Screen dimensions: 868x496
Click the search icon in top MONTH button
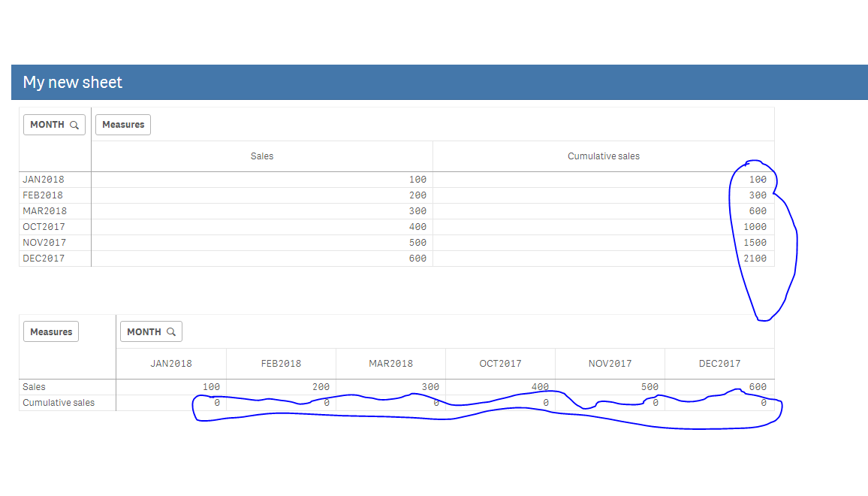[74, 126]
